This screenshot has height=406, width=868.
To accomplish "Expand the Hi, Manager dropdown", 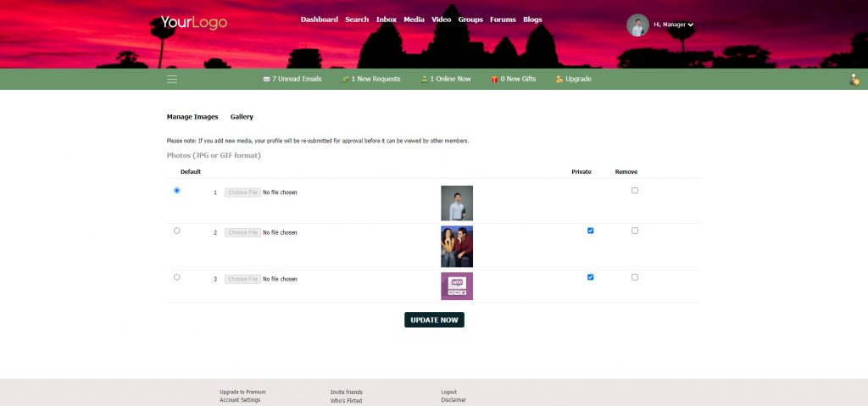I will coord(691,25).
